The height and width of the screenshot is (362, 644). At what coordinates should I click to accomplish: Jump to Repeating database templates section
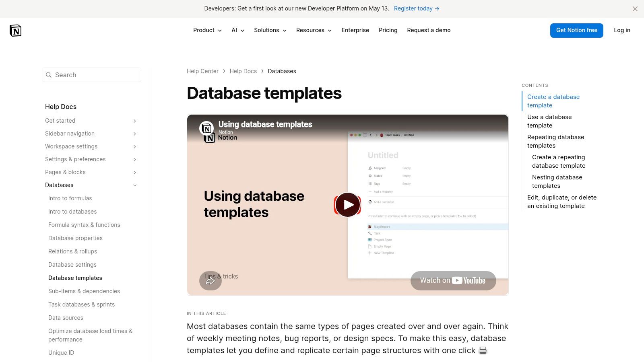[x=555, y=141]
